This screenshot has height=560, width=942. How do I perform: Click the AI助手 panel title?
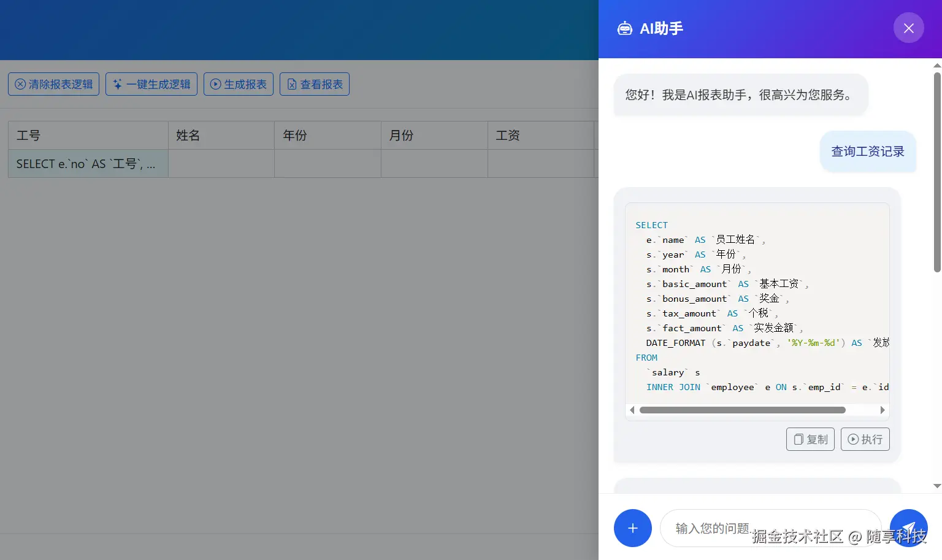(661, 28)
